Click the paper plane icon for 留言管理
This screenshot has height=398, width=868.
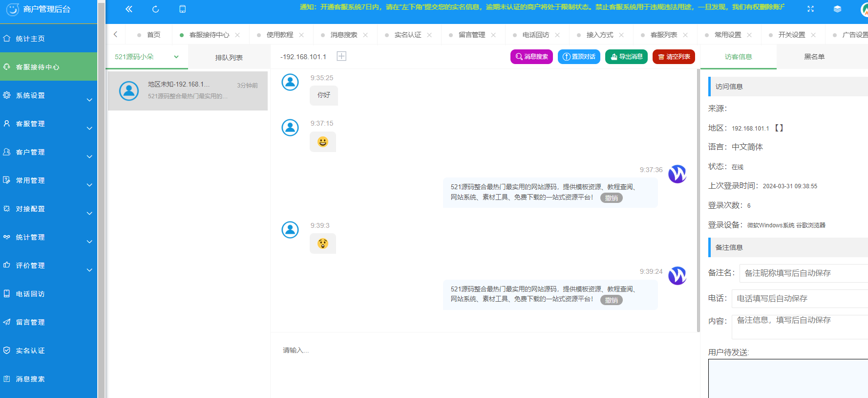point(7,322)
